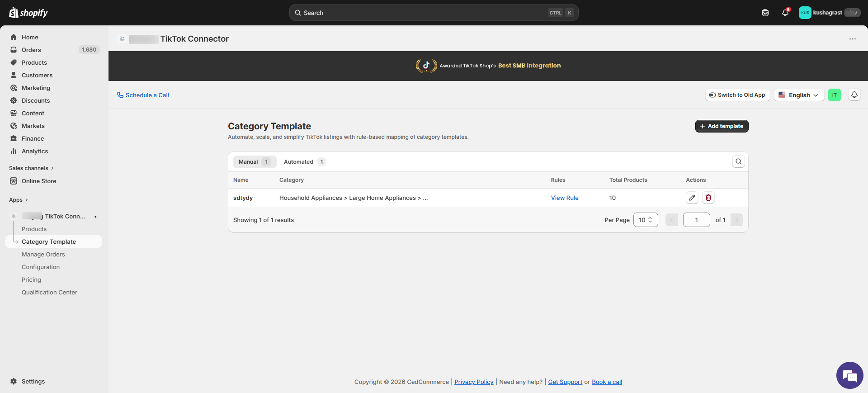Expand the Sales channels section
Screen dimensions: 868x393
click(31, 168)
